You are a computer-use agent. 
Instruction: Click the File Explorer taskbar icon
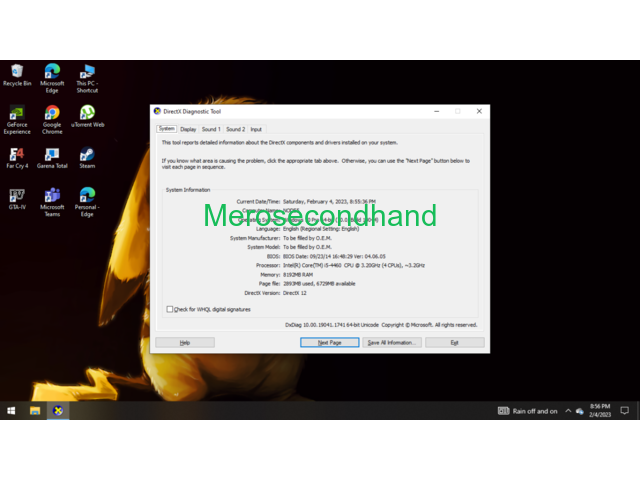35,411
